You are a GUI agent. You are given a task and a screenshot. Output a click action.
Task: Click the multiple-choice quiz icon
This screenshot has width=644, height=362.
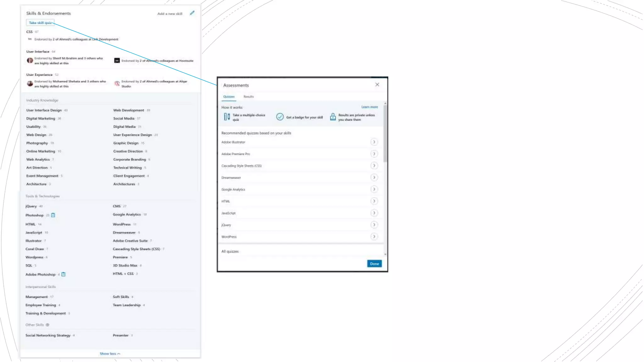click(x=227, y=117)
